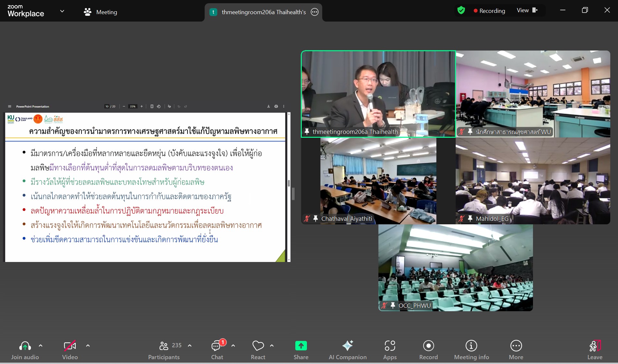The width and height of the screenshot is (618, 364).
Task: Click the green encryption shield icon
Action: pyautogui.click(x=461, y=11)
